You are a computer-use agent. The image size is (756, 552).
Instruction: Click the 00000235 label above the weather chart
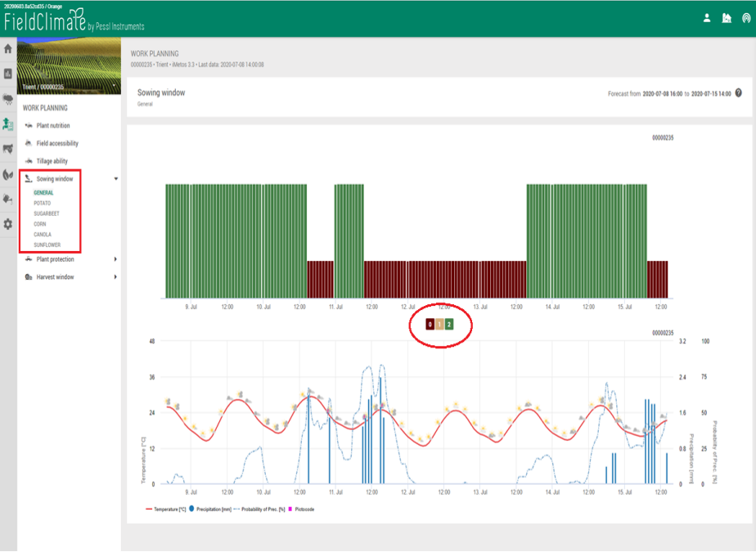[663, 333]
